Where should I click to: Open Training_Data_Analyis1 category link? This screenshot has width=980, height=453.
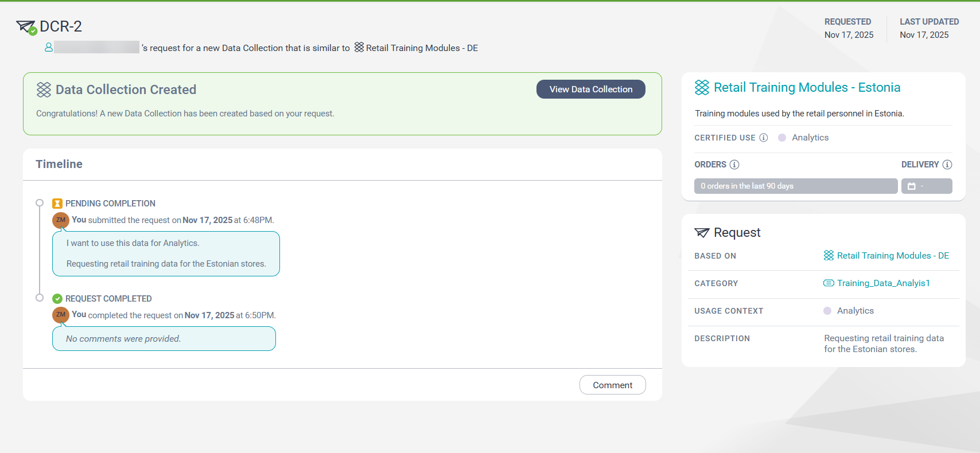[x=884, y=283]
